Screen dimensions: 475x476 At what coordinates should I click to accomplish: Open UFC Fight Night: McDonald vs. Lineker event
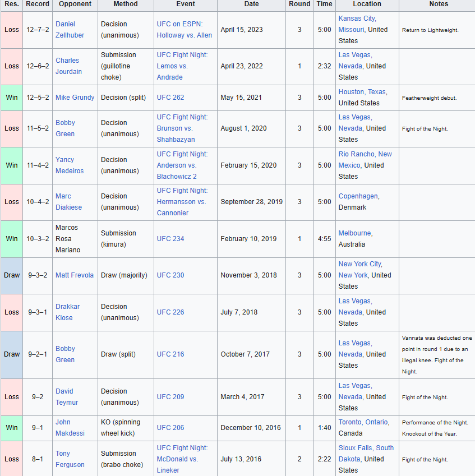(182, 459)
